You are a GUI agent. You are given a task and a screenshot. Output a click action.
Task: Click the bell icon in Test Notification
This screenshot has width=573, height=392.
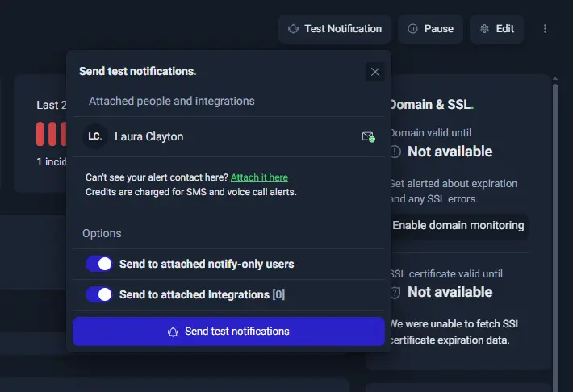[x=293, y=29]
